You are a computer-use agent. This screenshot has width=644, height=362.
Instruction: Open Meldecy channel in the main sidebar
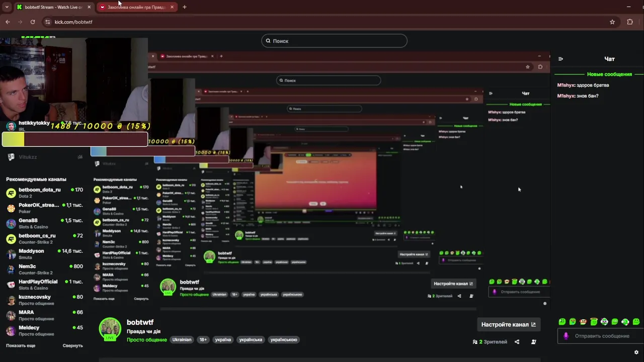(x=44, y=330)
